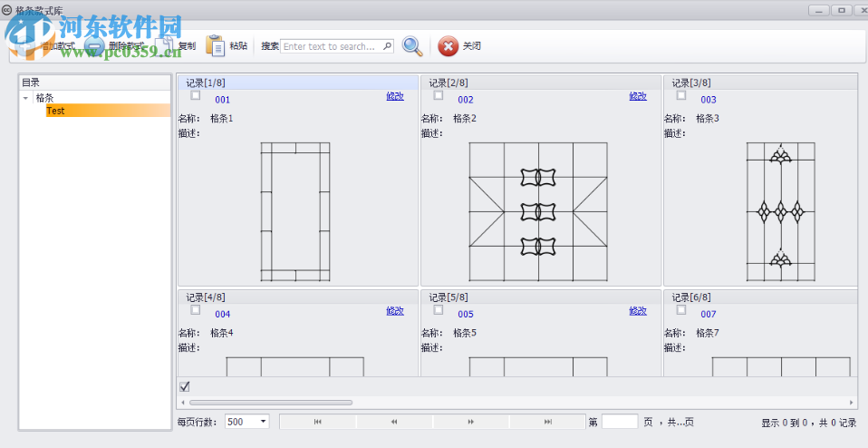Tick the checkbox for record 003
The width and height of the screenshot is (868, 448).
pyautogui.click(x=681, y=95)
